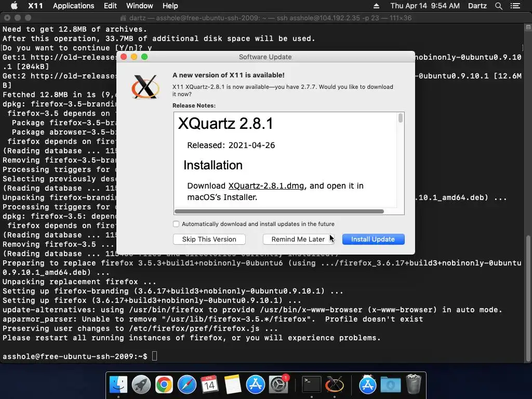
Task: Open the Edit menu
Action: click(x=110, y=6)
